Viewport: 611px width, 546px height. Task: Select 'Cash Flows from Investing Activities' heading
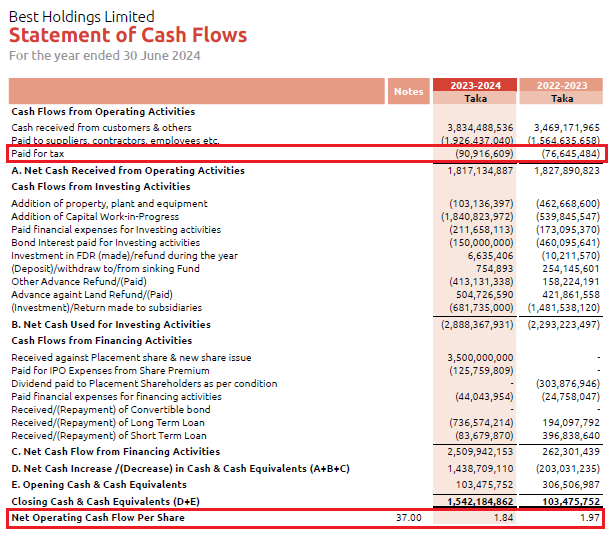point(100,187)
